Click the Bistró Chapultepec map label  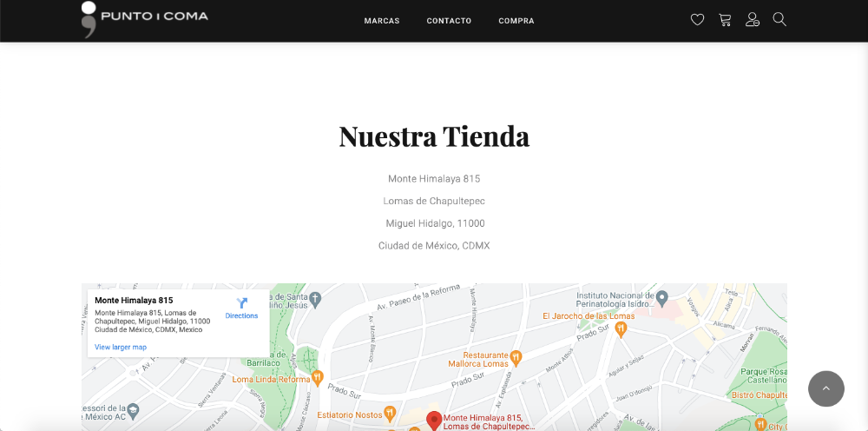tap(760, 395)
